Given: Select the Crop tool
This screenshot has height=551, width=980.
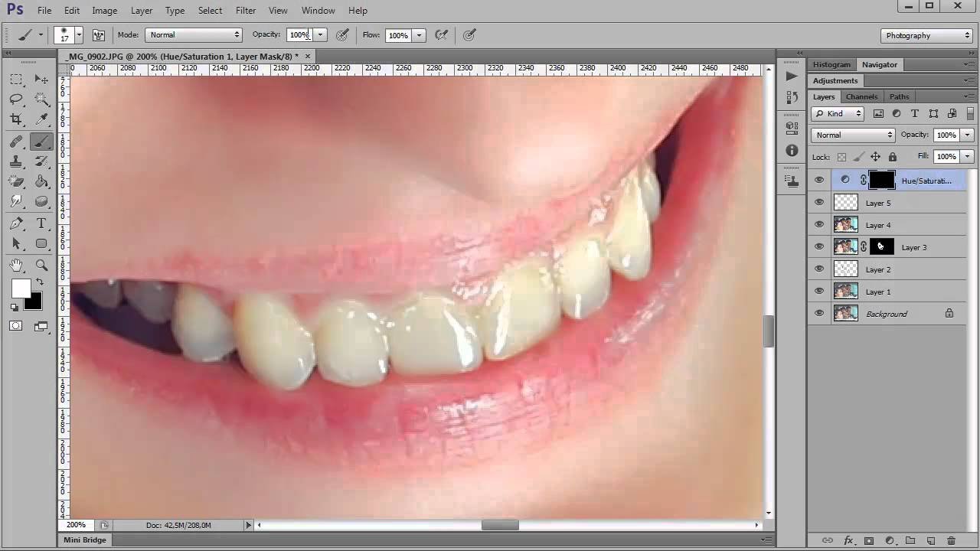Looking at the screenshot, I should coord(16,119).
